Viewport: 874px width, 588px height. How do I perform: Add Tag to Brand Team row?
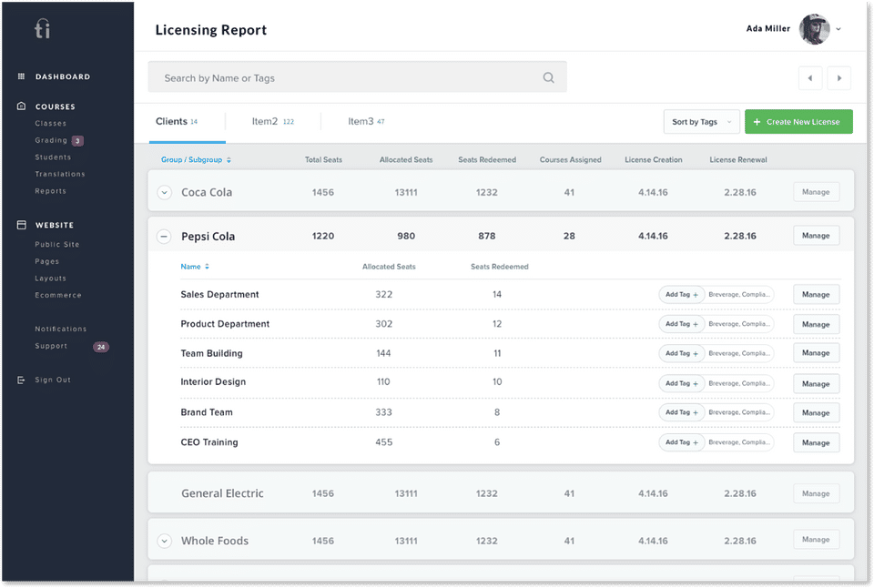click(x=681, y=412)
